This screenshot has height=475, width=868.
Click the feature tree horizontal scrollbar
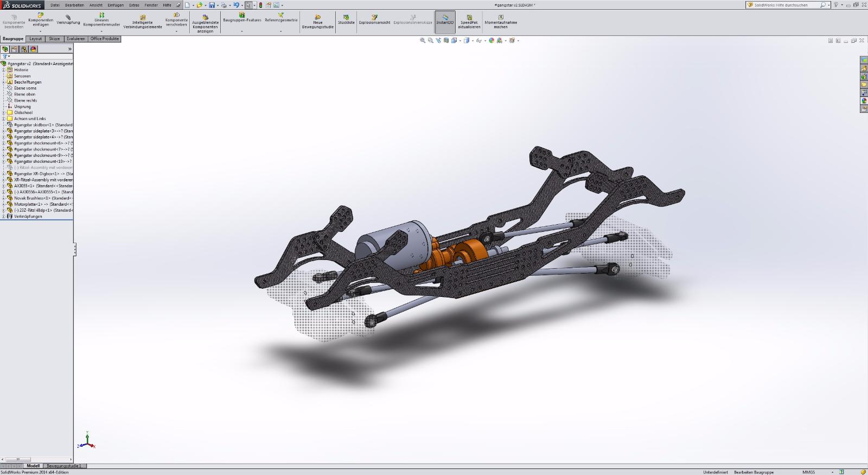click(x=36, y=459)
